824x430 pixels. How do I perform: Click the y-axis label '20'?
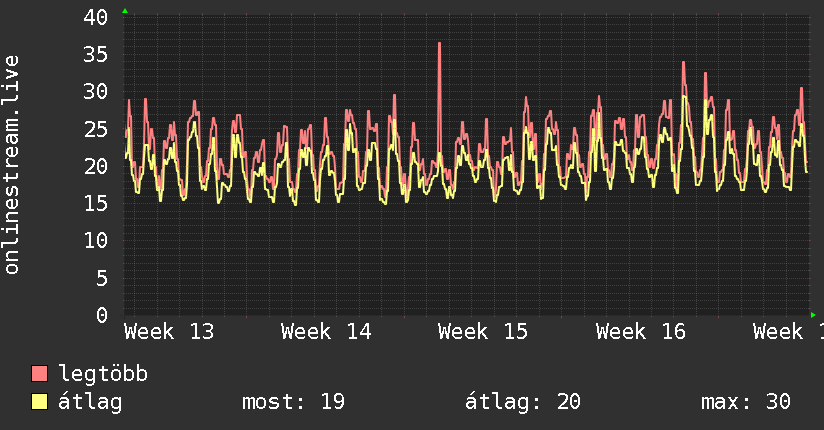pyautogui.click(x=95, y=167)
